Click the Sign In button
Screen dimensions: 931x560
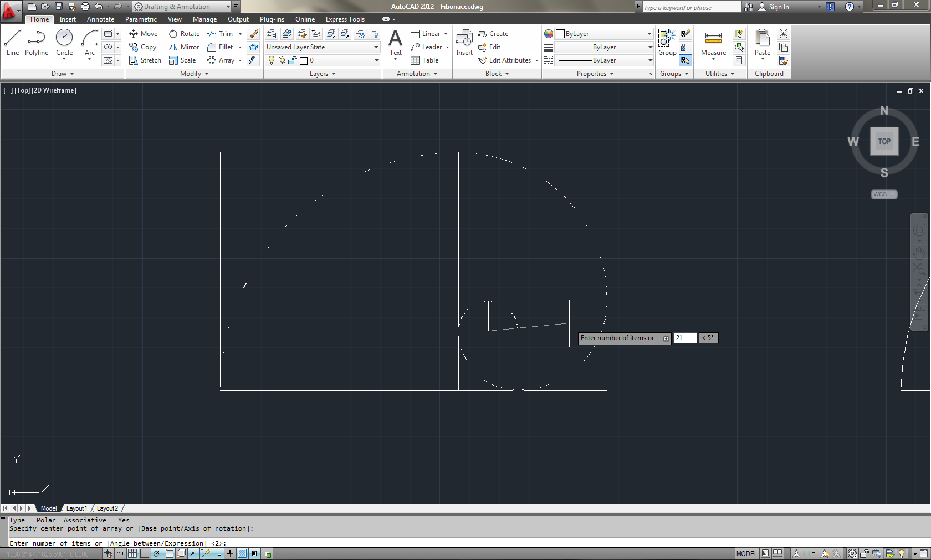[773, 7]
